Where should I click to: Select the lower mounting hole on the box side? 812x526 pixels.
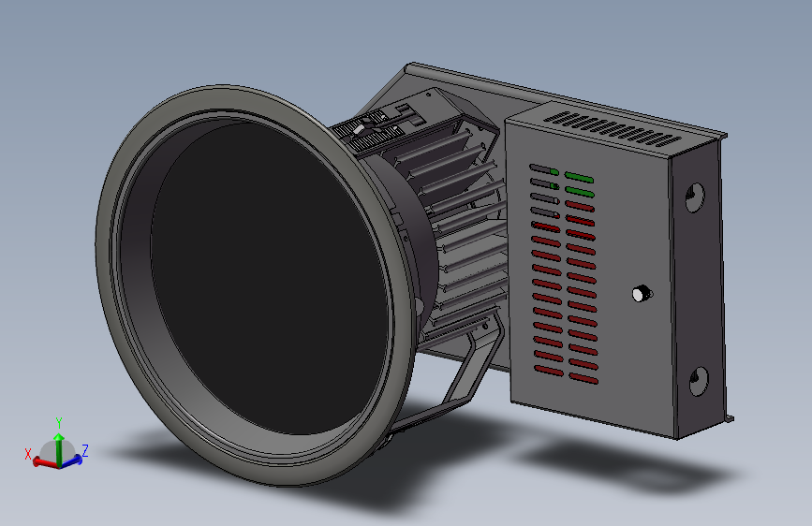click(x=699, y=382)
